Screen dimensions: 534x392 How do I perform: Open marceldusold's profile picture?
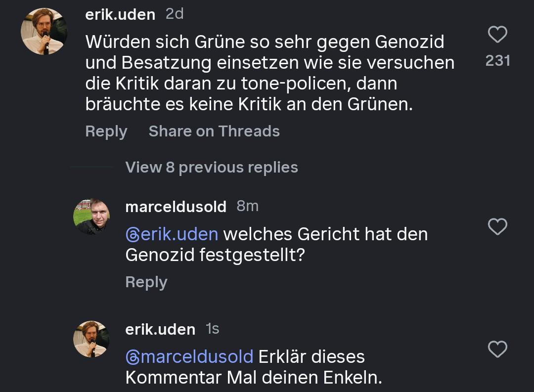91,217
